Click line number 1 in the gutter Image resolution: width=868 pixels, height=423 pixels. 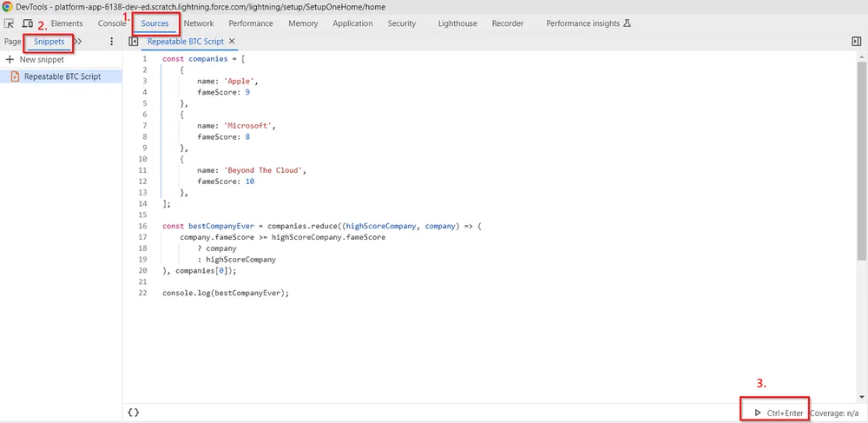pos(144,59)
